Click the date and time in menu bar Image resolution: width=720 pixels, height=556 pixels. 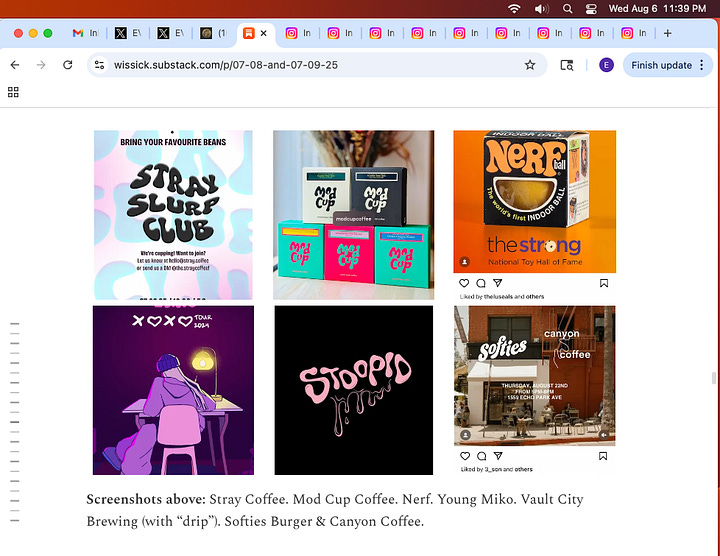tap(657, 9)
